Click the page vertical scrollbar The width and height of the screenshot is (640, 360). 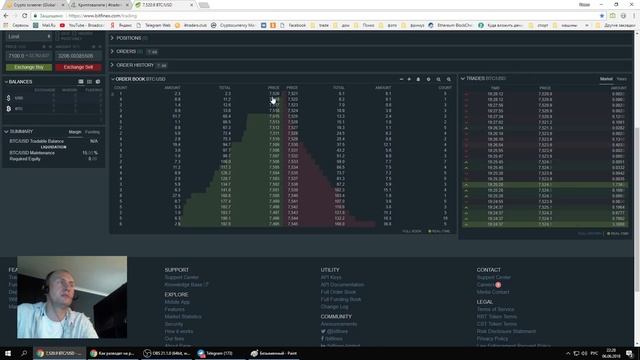pyautogui.click(x=637, y=208)
